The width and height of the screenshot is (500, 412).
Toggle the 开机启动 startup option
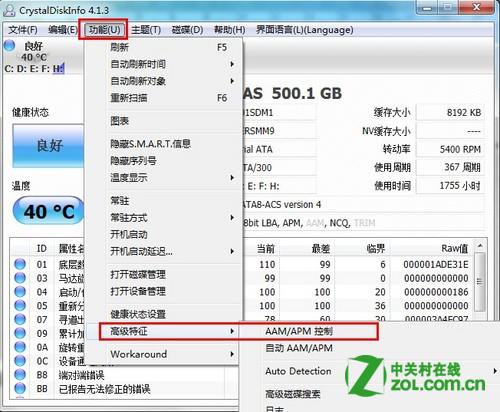click(163, 234)
